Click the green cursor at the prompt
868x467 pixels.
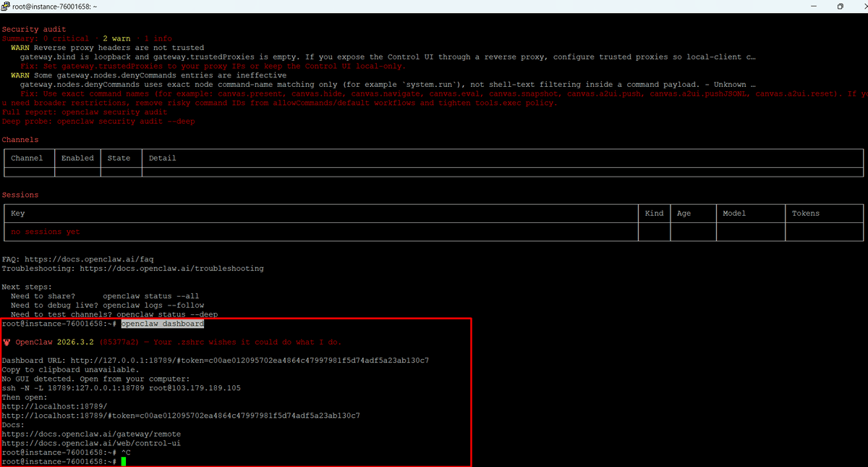click(x=124, y=462)
